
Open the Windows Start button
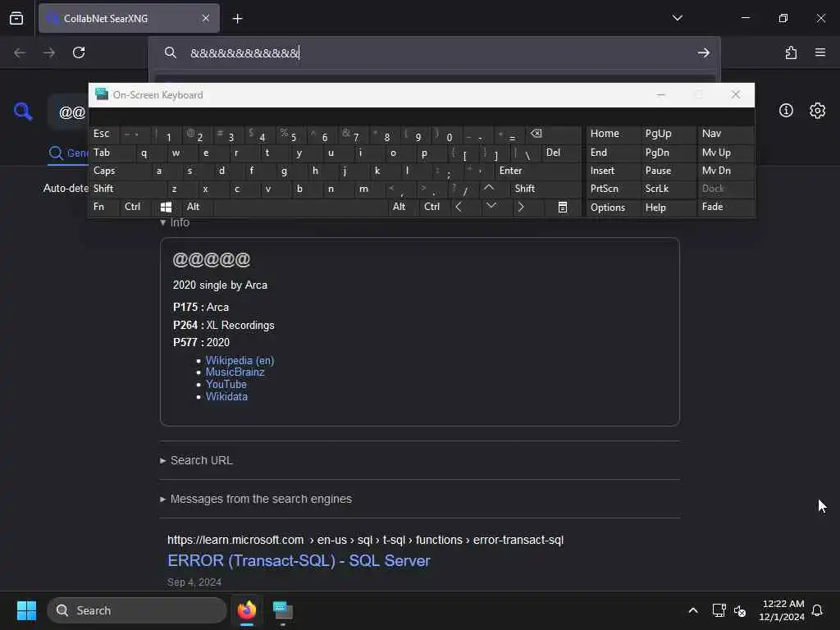(x=26, y=610)
